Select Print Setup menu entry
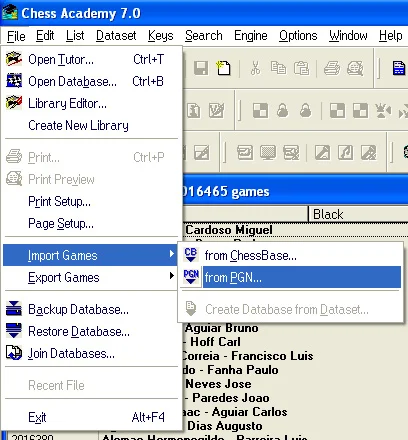The width and height of the screenshot is (408, 440). point(91,201)
